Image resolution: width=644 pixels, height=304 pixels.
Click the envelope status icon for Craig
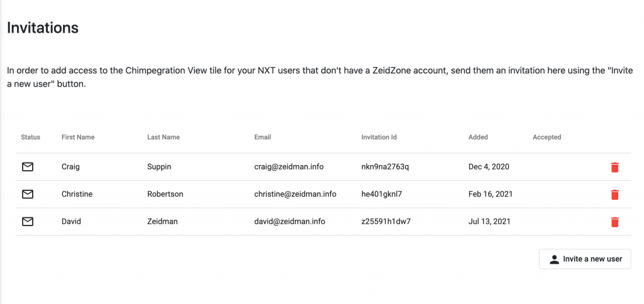[x=28, y=166]
